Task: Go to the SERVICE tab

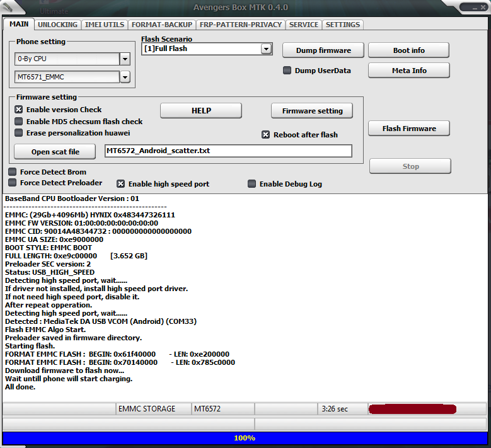Action: (x=304, y=25)
